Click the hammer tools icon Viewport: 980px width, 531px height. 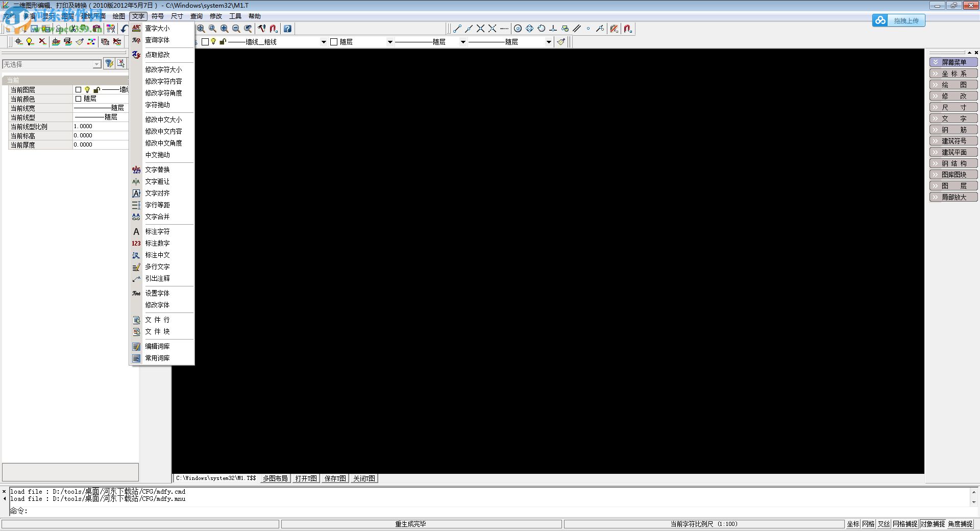[262, 29]
